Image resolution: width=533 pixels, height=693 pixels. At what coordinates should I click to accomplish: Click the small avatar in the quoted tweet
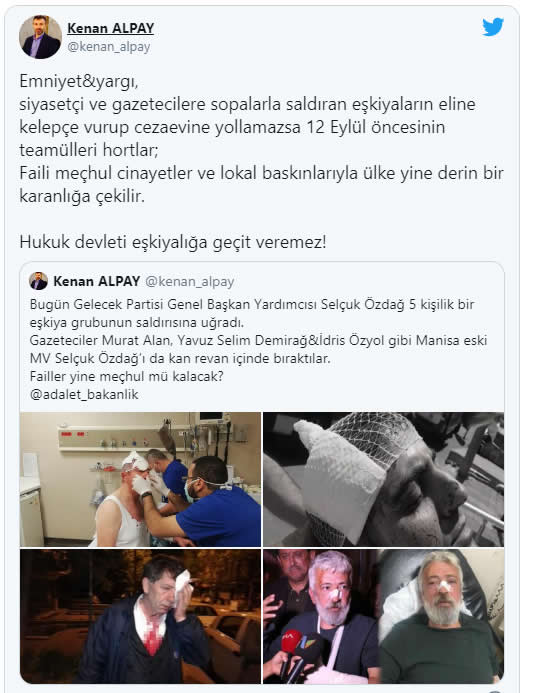[x=38, y=281]
